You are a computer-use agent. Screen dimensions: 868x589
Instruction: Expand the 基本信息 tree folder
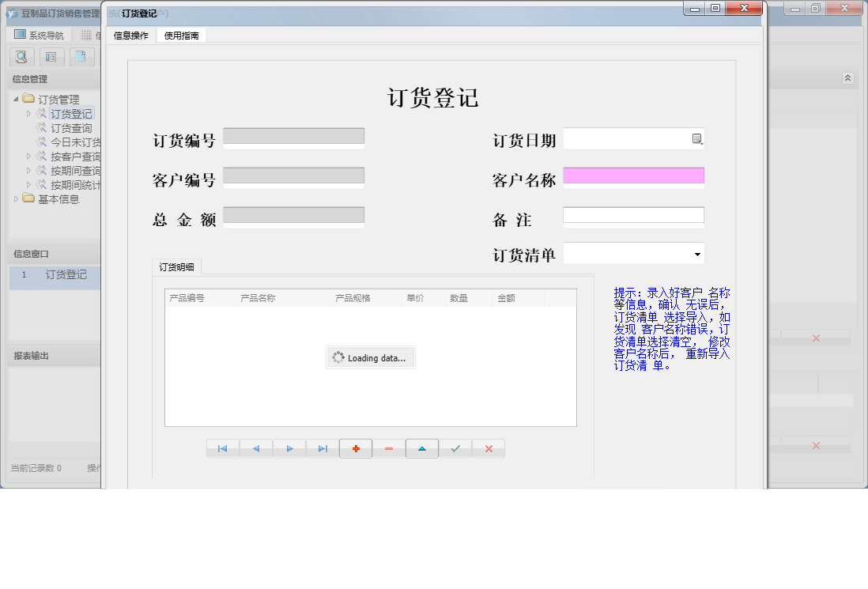(x=17, y=199)
